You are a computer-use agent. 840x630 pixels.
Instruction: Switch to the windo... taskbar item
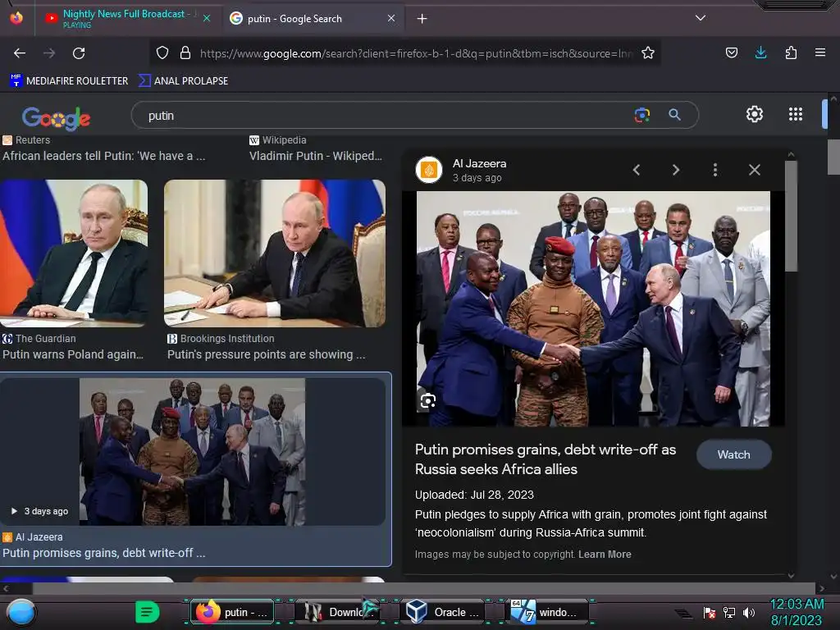coord(546,612)
